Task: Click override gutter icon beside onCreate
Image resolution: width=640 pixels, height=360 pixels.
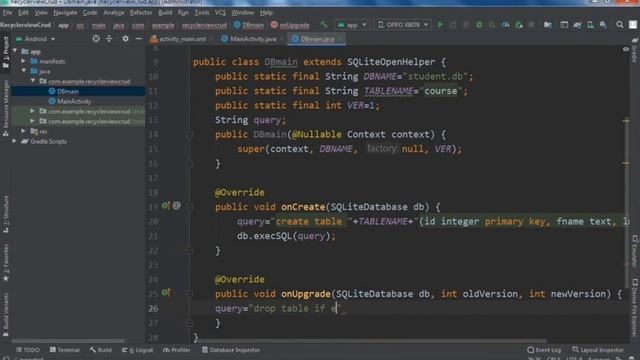Action: (x=165, y=206)
